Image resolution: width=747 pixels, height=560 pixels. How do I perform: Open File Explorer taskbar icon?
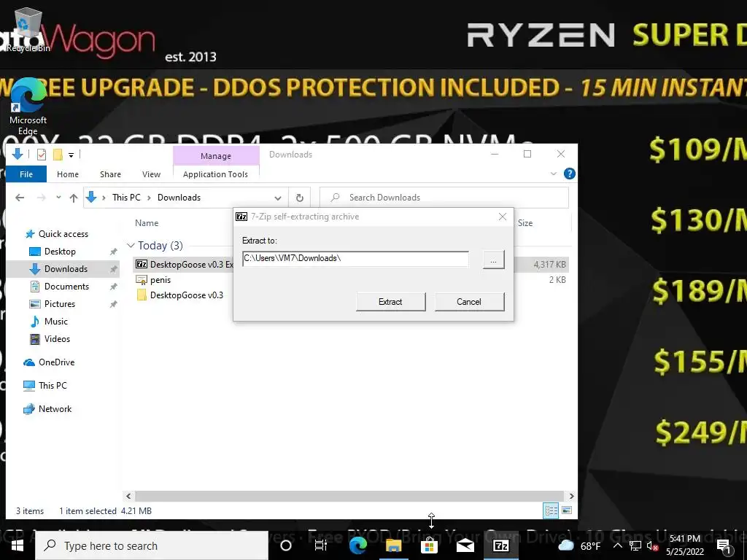point(393,545)
